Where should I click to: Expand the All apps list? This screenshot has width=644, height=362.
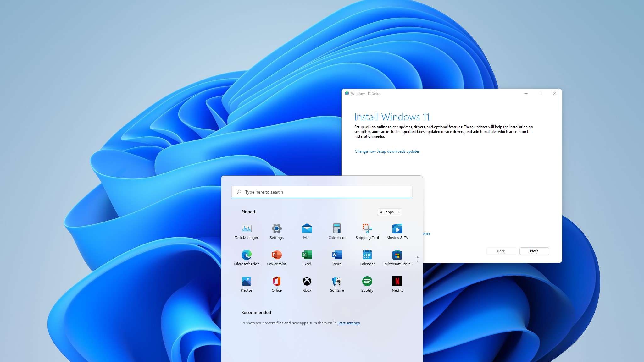[390, 212]
